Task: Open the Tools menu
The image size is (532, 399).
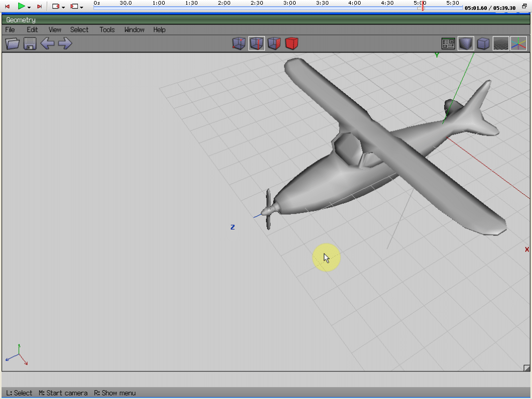Action: pos(107,30)
